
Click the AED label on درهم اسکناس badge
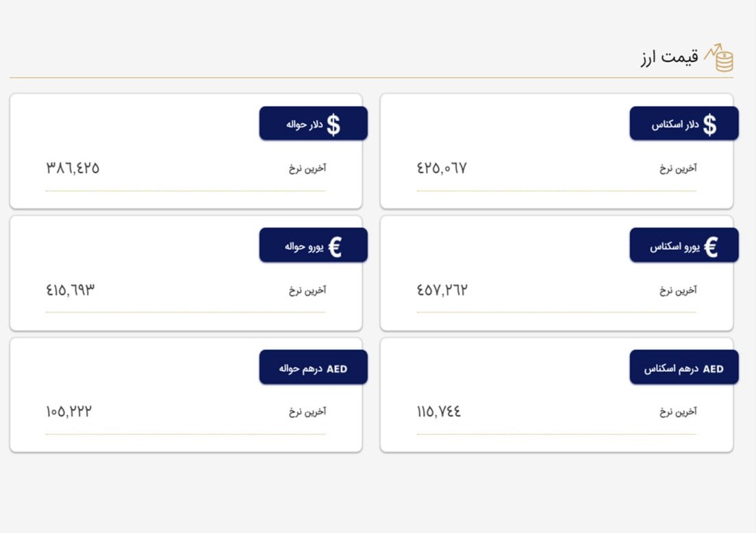(713, 369)
